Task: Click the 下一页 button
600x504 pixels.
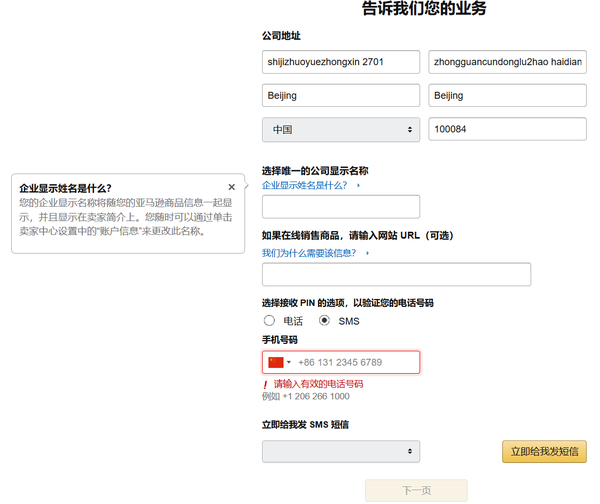Action: [416, 490]
